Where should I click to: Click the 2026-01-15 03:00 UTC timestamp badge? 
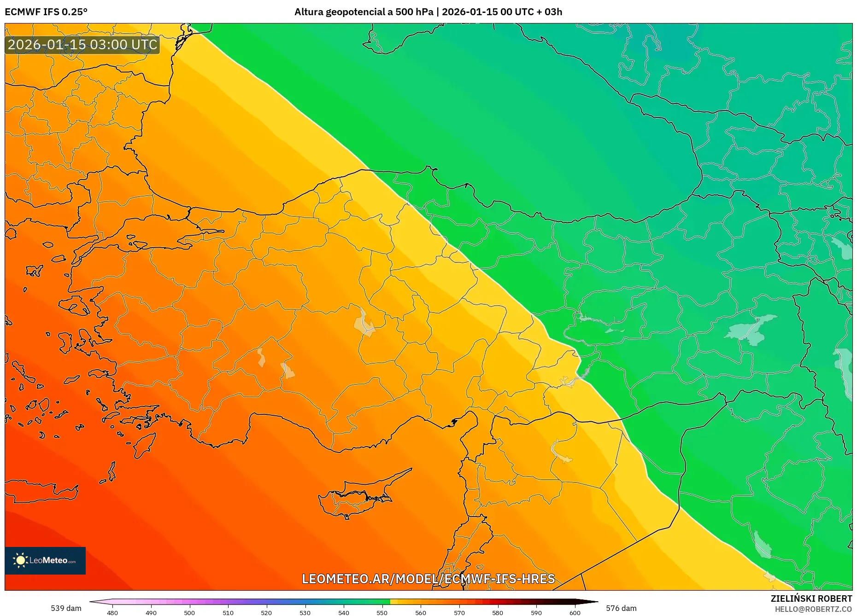[82, 45]
